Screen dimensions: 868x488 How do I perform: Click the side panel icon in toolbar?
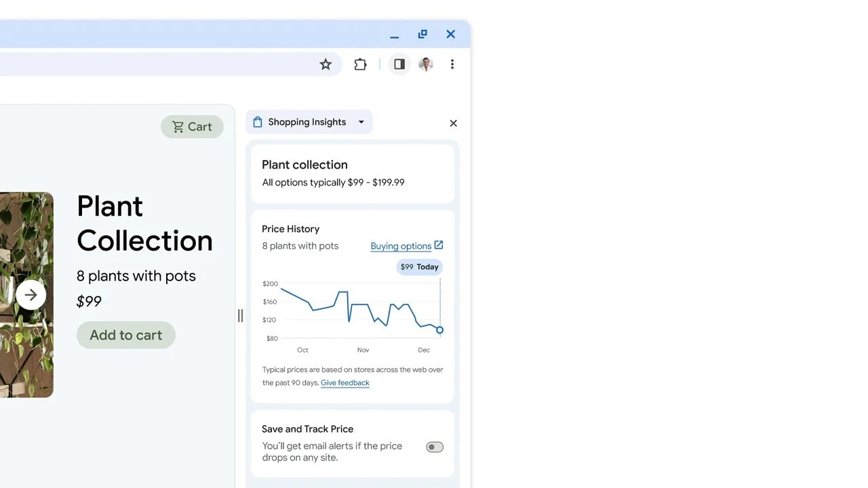[399, 64]
